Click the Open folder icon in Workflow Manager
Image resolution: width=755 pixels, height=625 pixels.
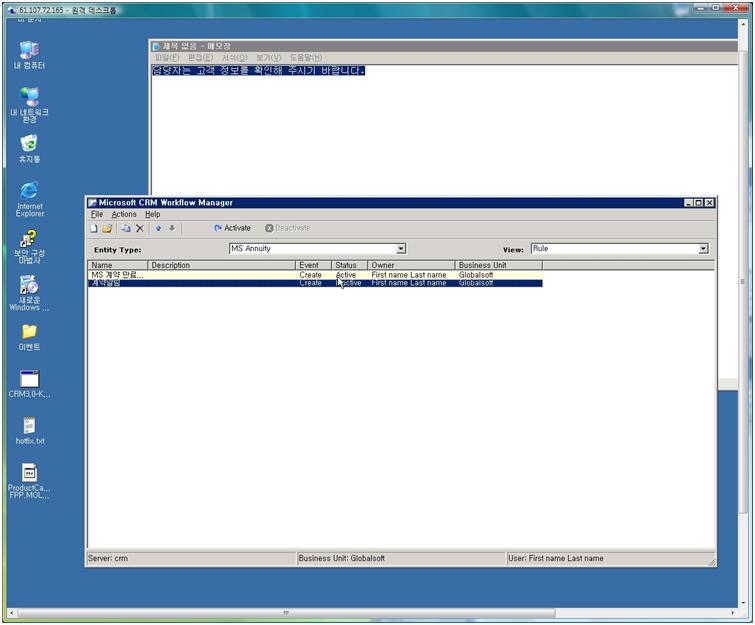pyautogui.click(x=107, y=228)
